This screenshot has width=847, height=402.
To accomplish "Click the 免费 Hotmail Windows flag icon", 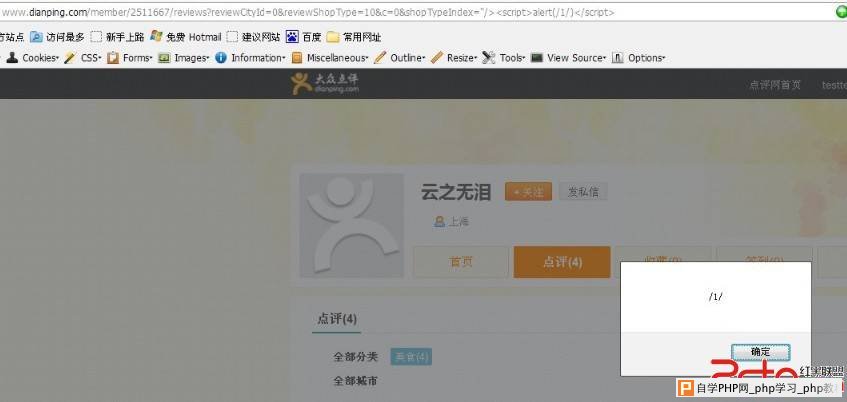I will click(156, 36).
